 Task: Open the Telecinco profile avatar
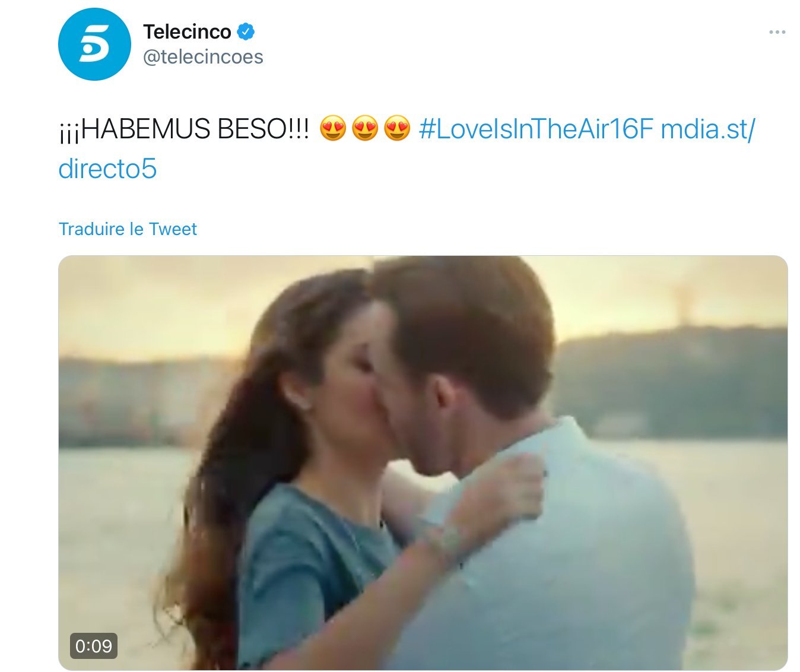click(x=94, y=45)
